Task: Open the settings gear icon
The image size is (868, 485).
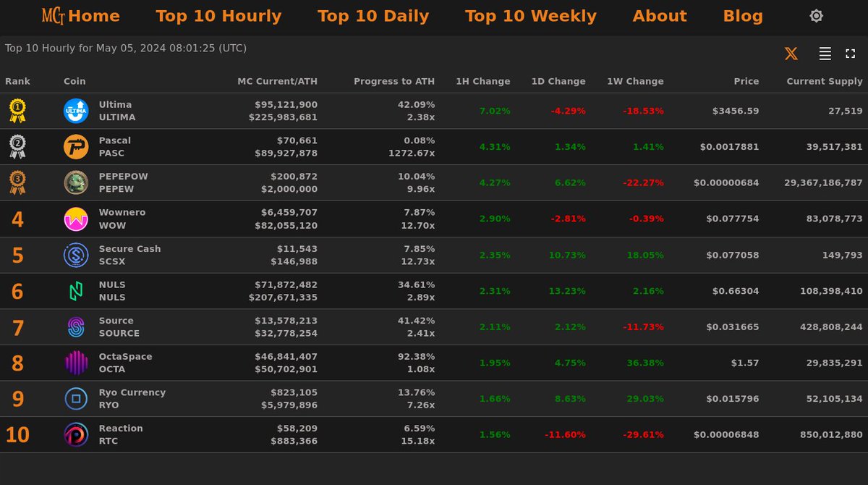Action: [816, 16]
